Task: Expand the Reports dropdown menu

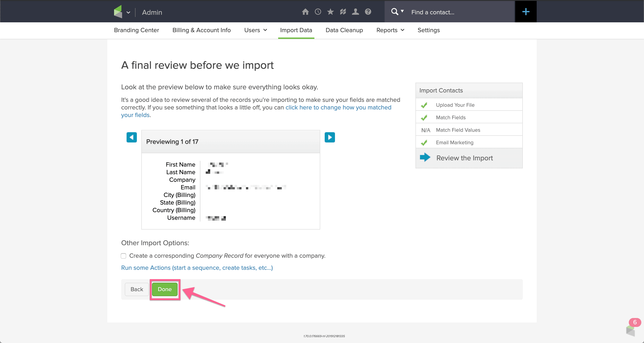Action: click(390, 30)
